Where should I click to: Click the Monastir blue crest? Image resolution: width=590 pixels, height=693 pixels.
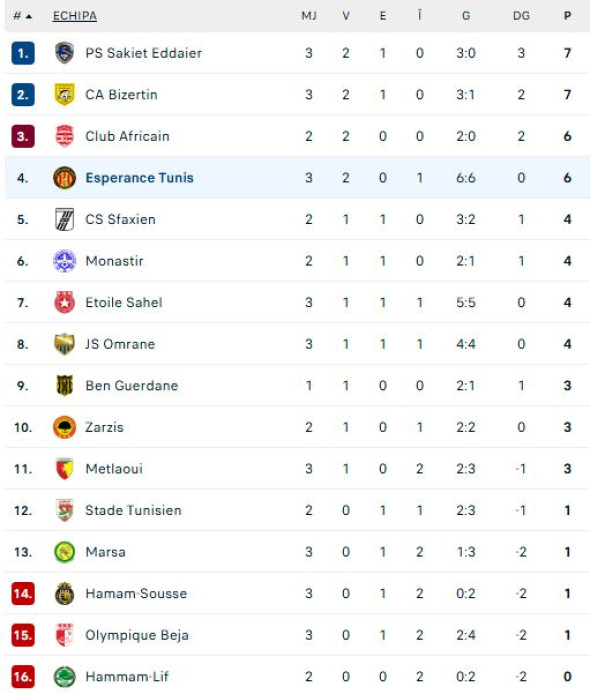pos(65,261)
